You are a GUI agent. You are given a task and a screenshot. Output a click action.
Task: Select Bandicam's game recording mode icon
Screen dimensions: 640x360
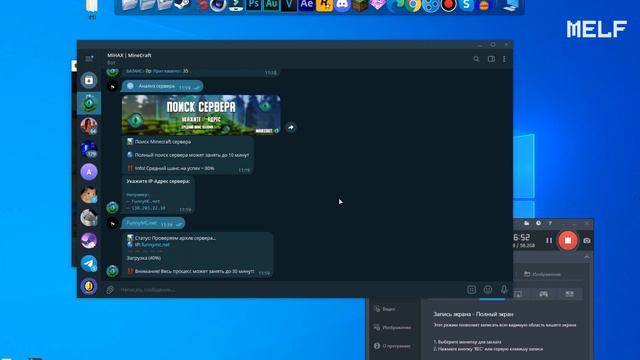coord(543,294)
